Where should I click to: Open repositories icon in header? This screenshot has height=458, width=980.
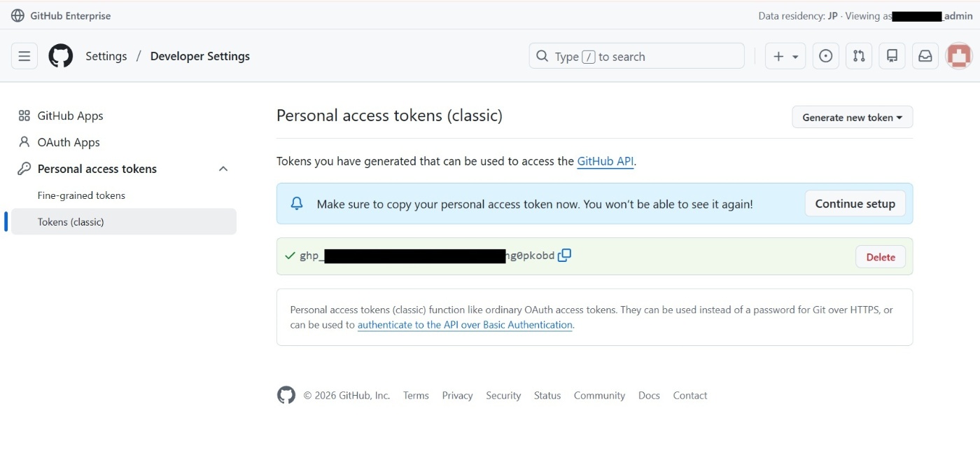pos(892,56)
